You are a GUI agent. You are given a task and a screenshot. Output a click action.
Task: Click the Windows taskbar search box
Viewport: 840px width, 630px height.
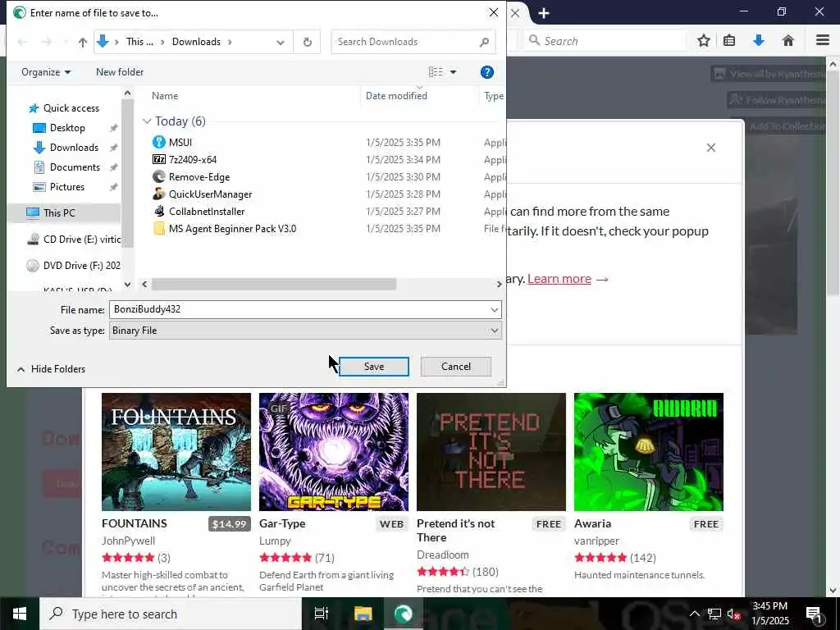[x=171, y=614]
